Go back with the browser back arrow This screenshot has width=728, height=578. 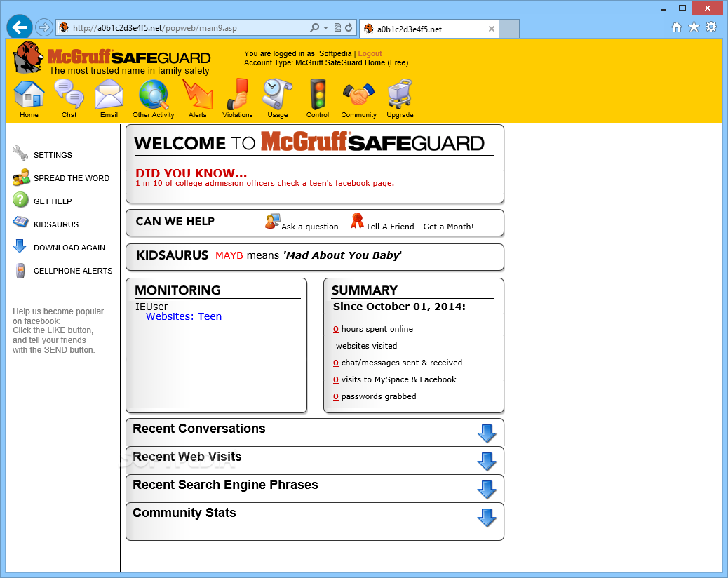(x=20, y=27)
